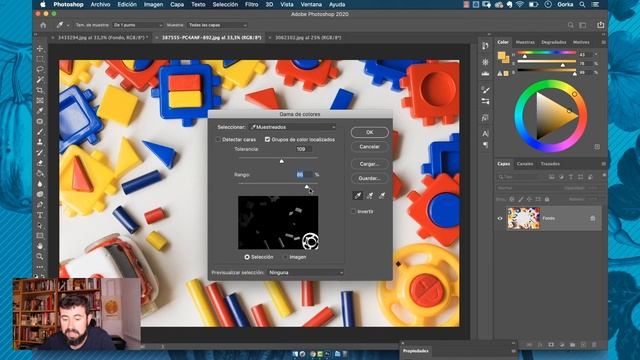This screenshot has height=360, width=640.
Task: Open Previsualizar selección dropdown
Action: click(x=305, y=272)
